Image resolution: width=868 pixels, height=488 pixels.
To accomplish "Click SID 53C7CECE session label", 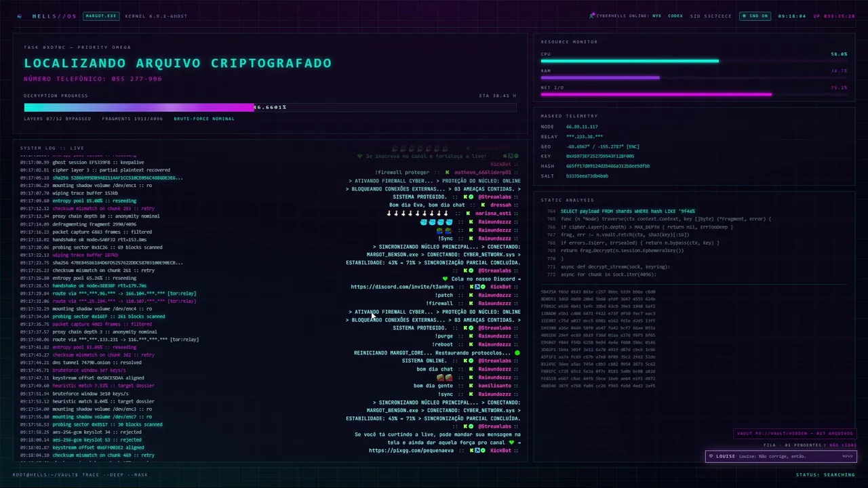I will [711, 16].
